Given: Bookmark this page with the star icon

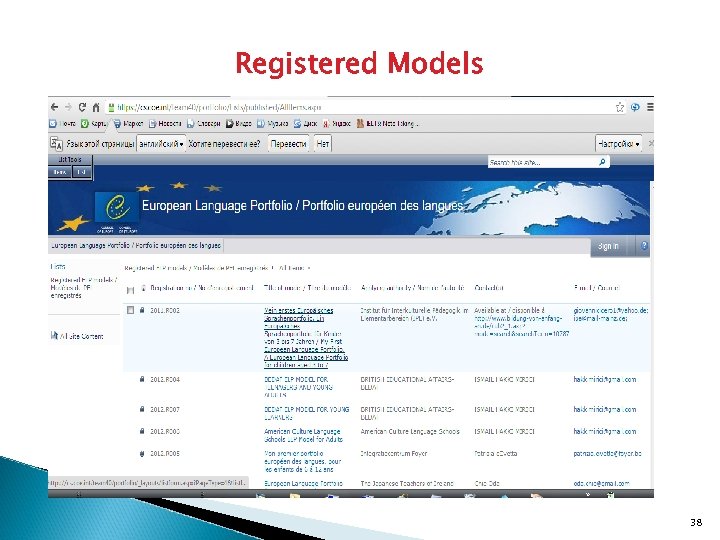Looking at the screenshot, I should [620, 107].
